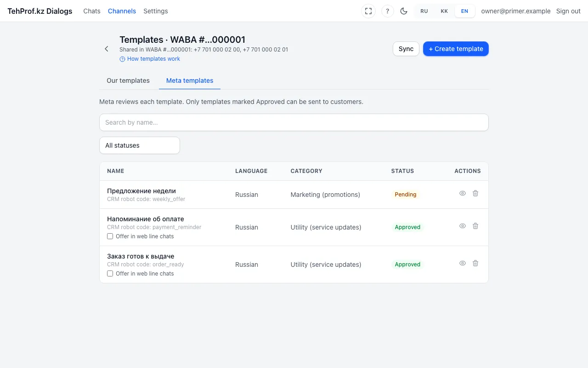Focus the Search by name field
Image resolution: width=588 pixels, height=368 pixels.
[294, 122]
